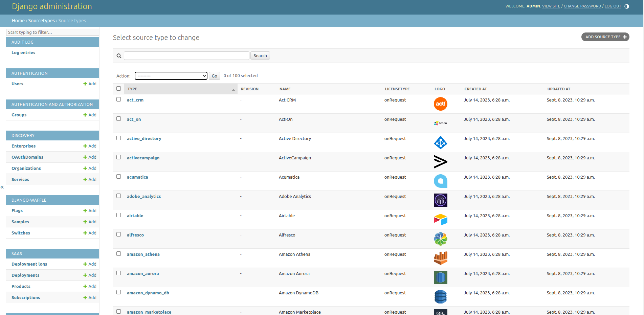Click the Adobe Analytics logo
Screen dimensions: 644x315
(440, 200)
